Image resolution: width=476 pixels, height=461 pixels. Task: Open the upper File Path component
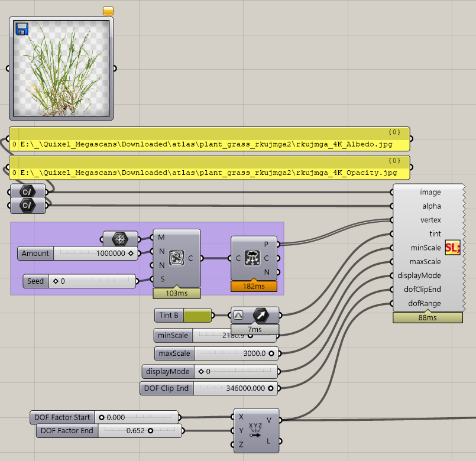click(27, 191)
